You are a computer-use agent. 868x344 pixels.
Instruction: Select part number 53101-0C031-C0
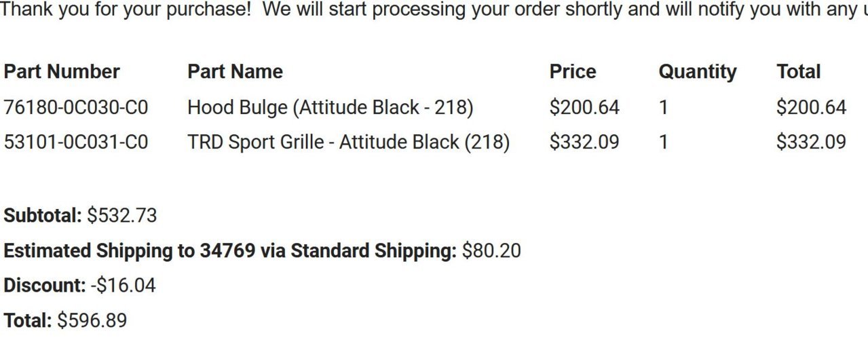pos(76,142)
